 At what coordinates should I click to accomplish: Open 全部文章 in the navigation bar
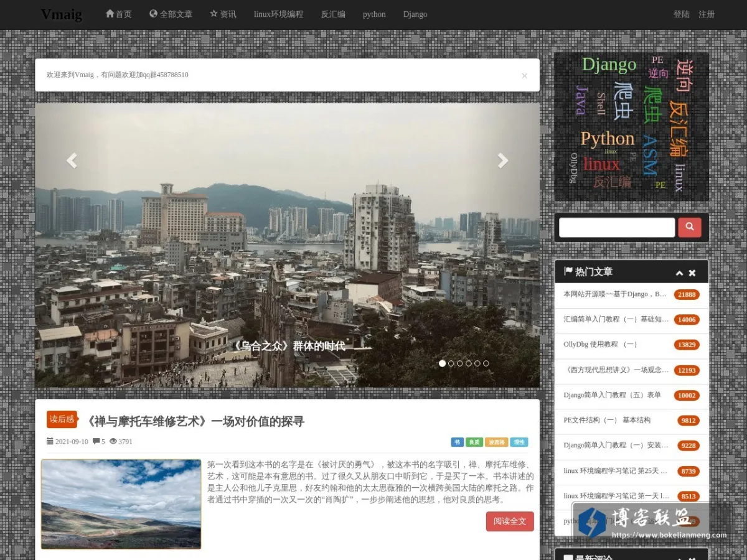coord(171,14)
